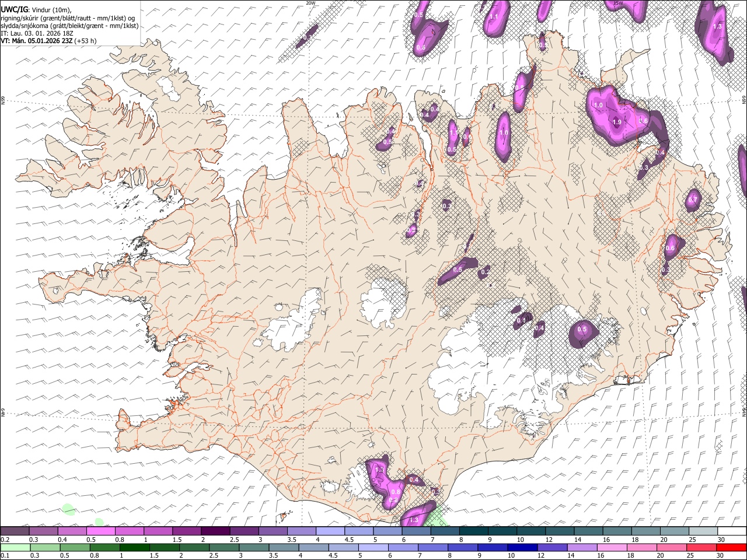
Task: Pick the red 25 swatch in lower legend
Action: 701,547
